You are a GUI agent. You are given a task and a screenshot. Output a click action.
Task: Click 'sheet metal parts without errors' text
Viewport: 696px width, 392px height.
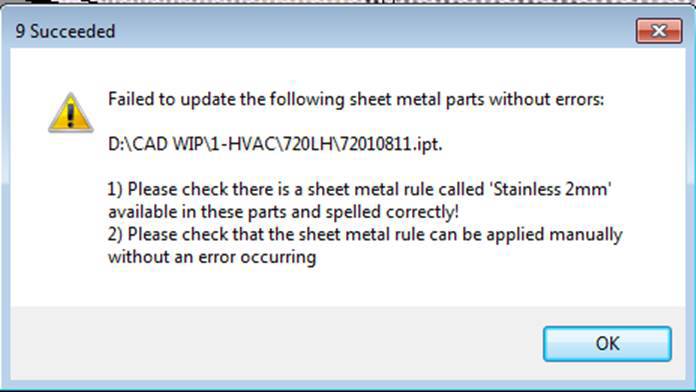point(477,99)
